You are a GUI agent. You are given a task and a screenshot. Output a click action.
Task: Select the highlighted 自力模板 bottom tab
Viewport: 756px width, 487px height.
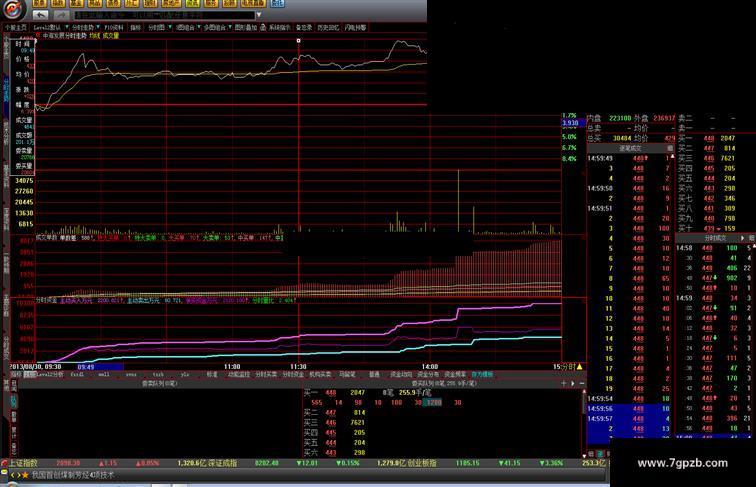coord(482,374)
